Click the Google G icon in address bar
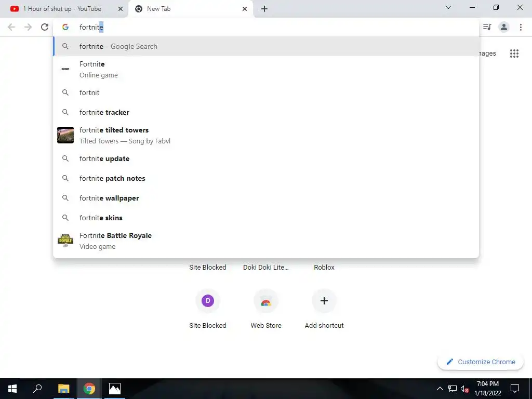 pyautogui.click(x=65, y=27)
